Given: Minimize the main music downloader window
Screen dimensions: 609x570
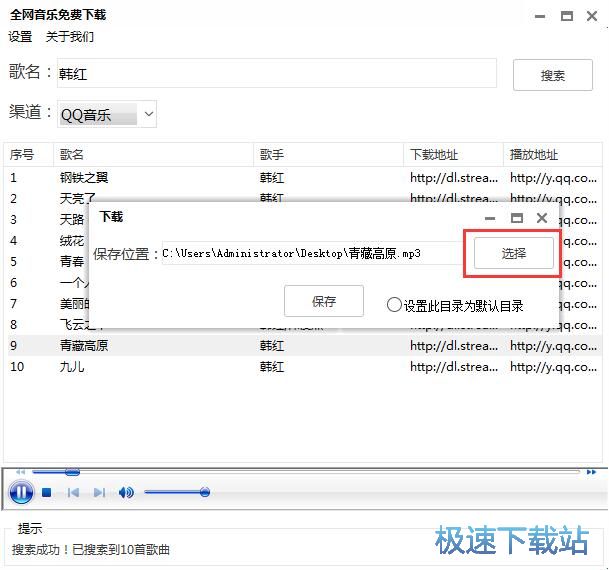Looking at the screenshot, I should (540, 16).
